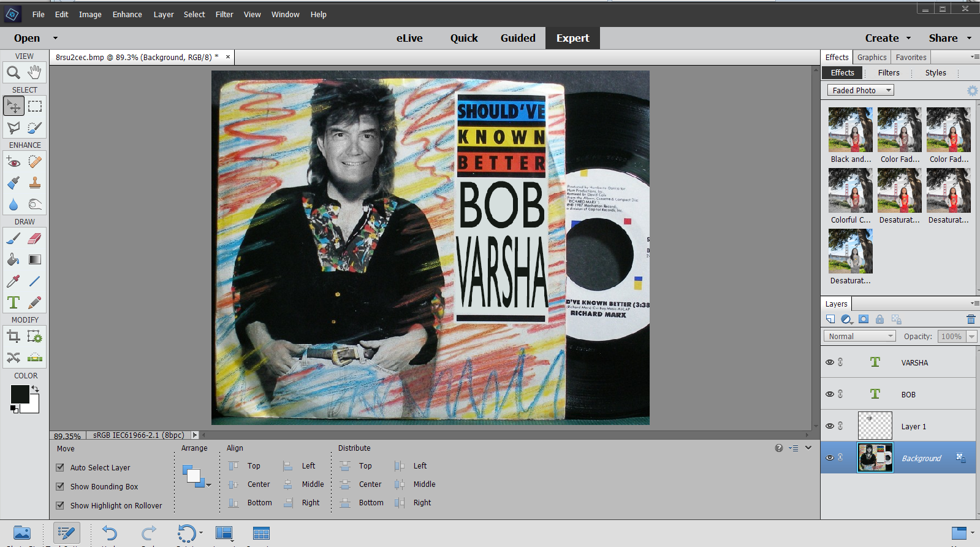
Task: Add a layer mask icon
Action: (x=864, y=319)
